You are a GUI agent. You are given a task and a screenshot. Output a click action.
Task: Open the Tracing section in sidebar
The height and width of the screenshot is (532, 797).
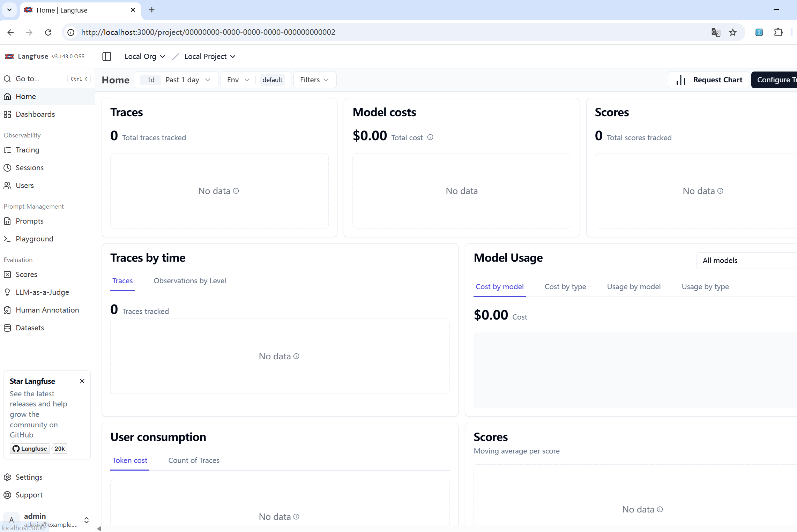click(x=27, y=150)
